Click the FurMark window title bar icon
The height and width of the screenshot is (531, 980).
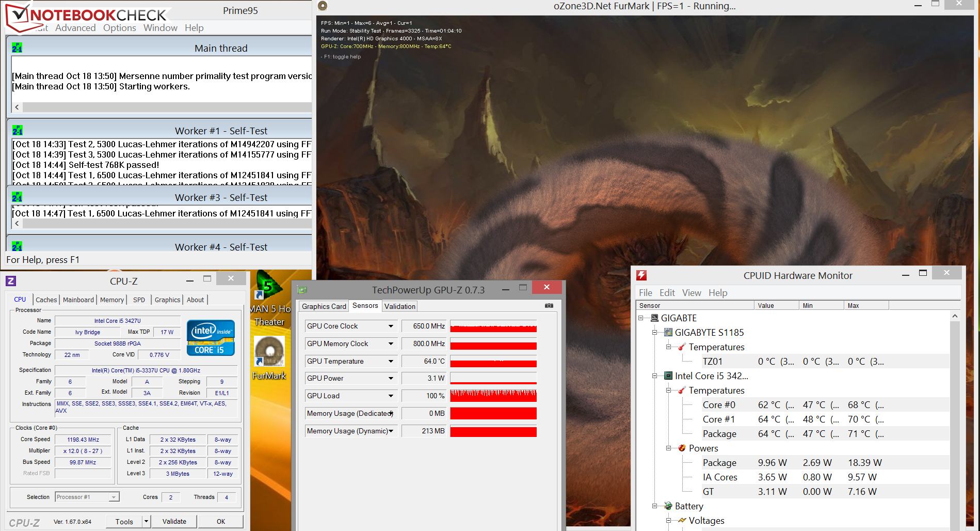tap(323, 6)
